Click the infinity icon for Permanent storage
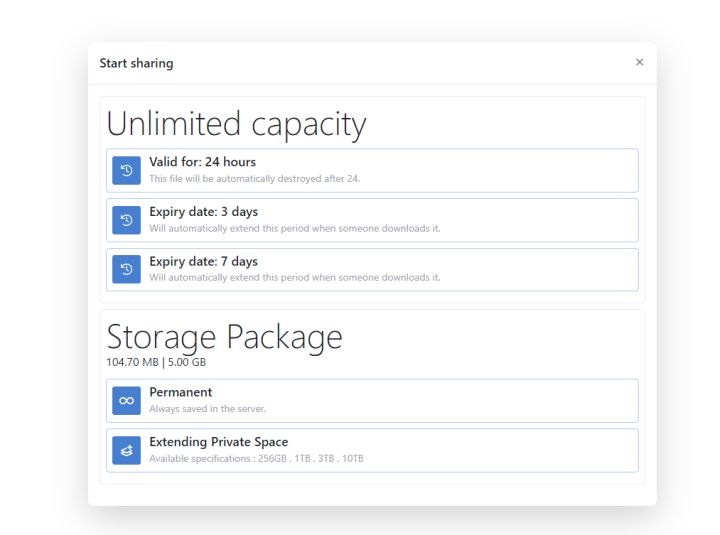Viewport: 720px width, 535px height. coord(127,400)
